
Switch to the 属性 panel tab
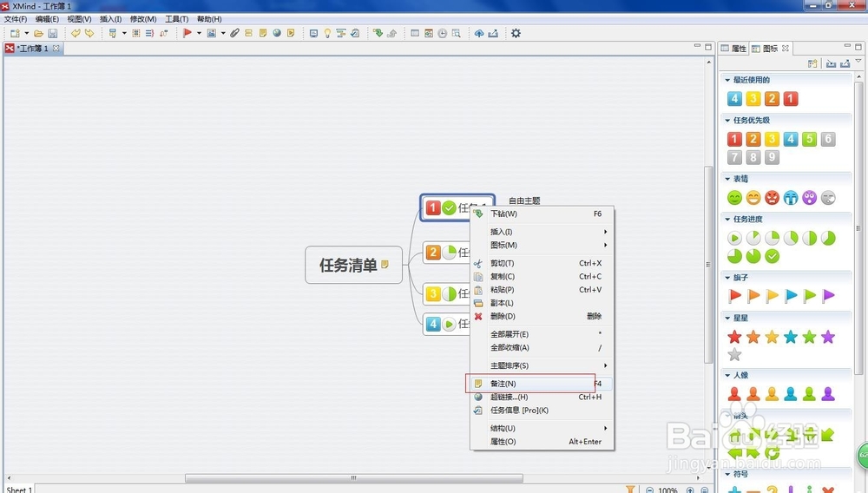734,49
